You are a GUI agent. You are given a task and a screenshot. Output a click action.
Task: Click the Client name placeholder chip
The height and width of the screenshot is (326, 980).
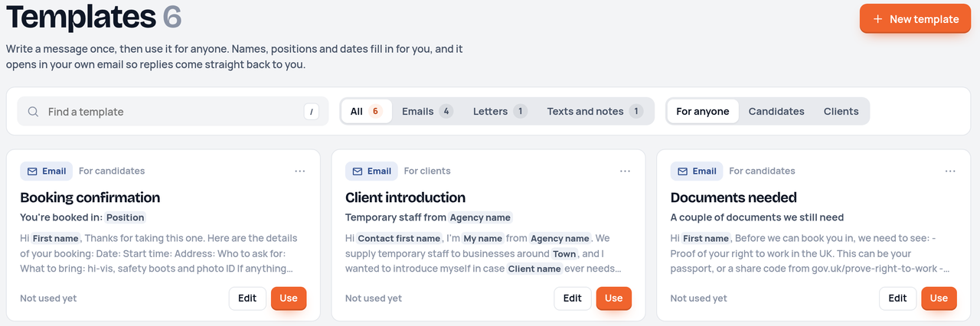pos(534,269)
